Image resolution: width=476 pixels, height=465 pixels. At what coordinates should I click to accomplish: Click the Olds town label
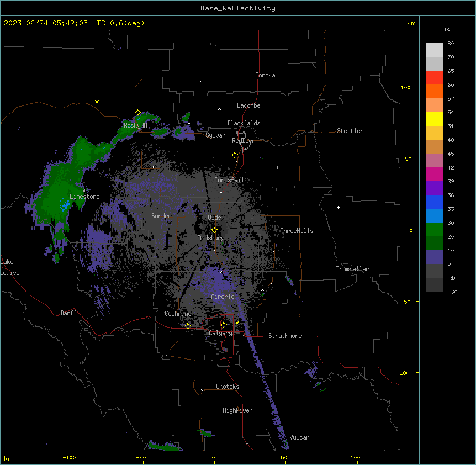(x=214, y=218)
